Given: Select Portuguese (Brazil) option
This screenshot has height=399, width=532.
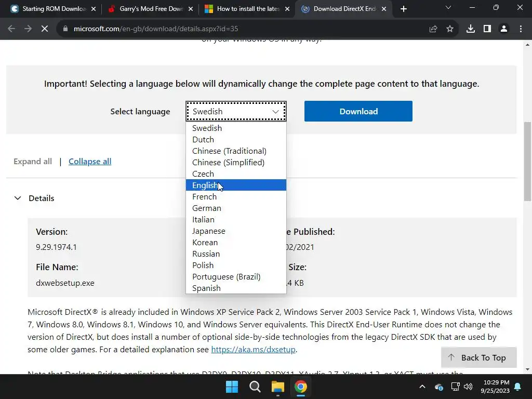Looking at the screenshot, I should 236,276.
